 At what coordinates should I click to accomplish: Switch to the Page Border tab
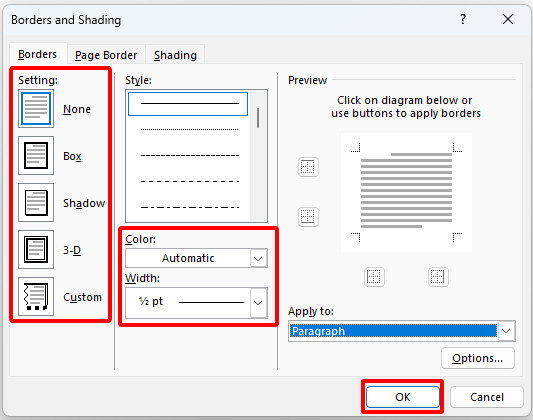point(106,55)
